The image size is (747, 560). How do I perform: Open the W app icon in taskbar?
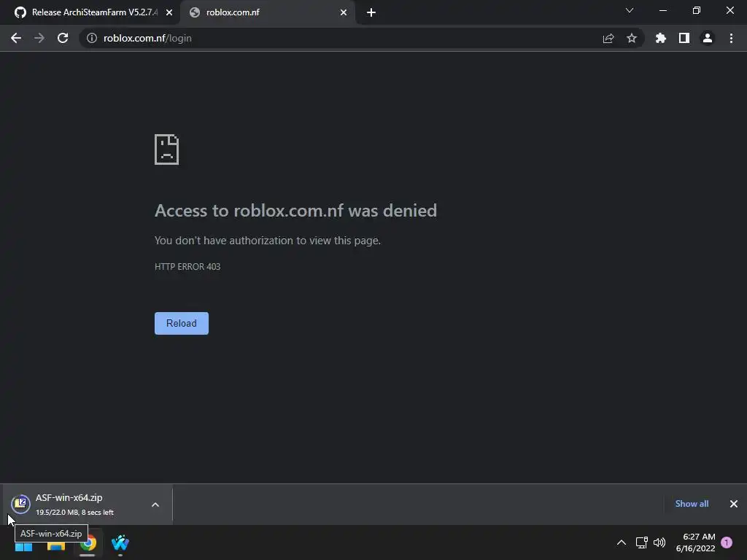click(120, 542)
